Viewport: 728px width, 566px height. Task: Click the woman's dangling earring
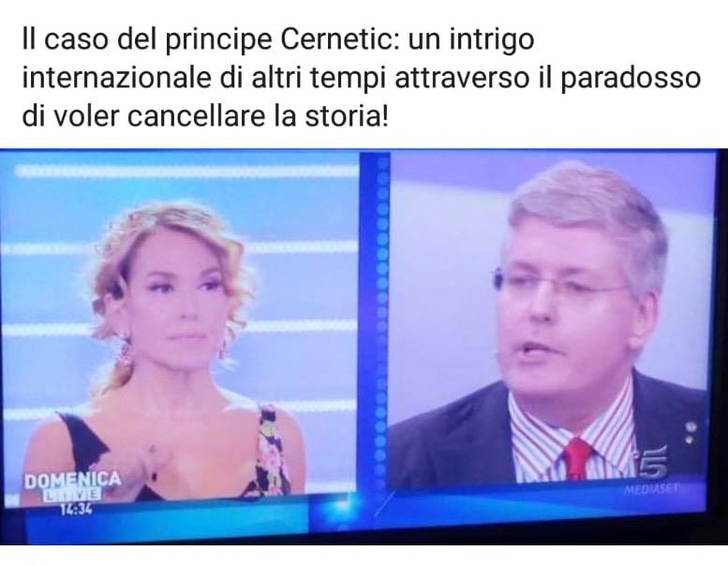pyautogui.click(x=126, y=350)
